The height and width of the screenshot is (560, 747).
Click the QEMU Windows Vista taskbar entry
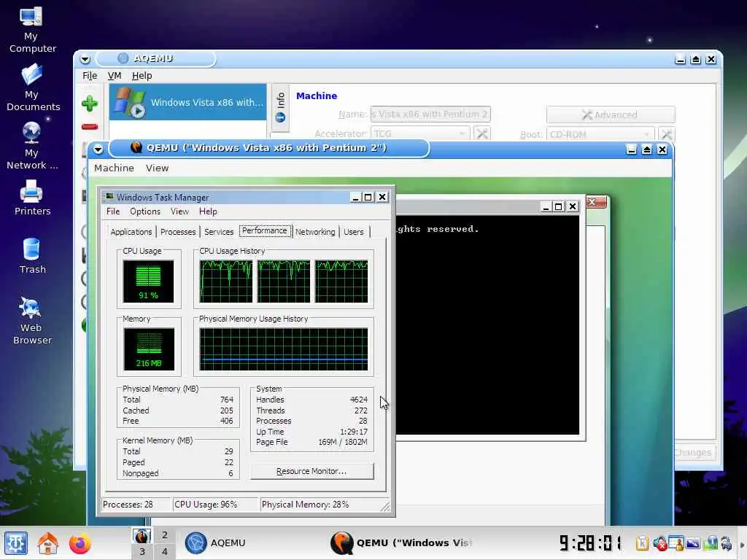tap(400, 543)
